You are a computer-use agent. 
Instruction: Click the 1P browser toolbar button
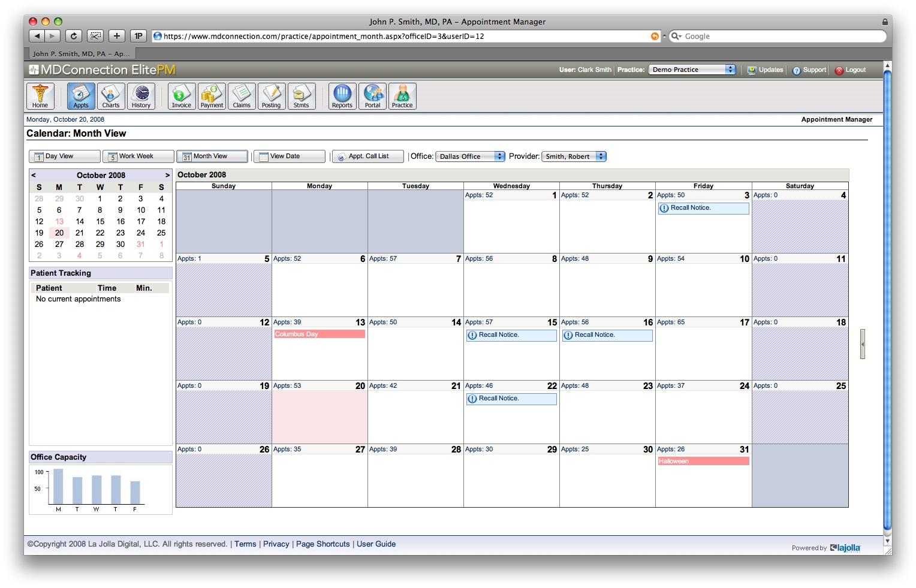(138, 36)
